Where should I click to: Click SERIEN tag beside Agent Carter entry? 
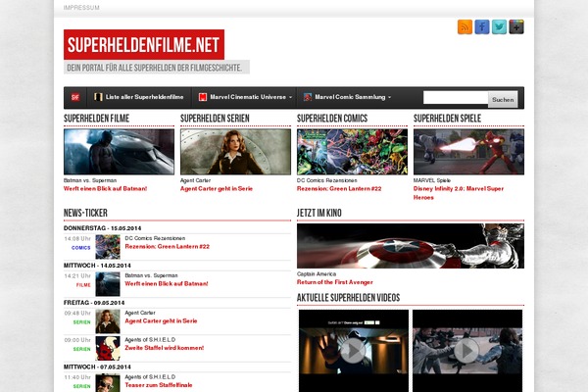tap(81, 321)
